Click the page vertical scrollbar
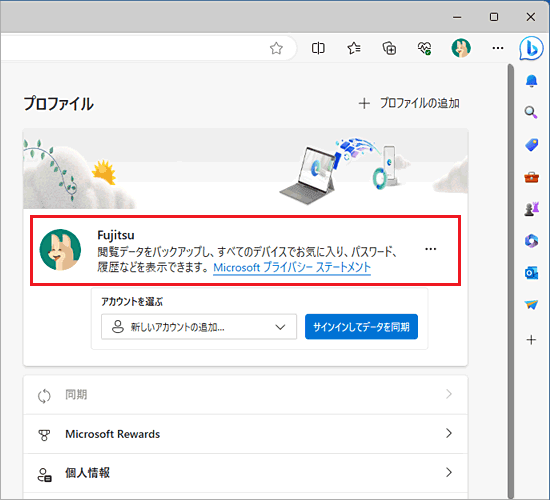Image resolution: width=550 pixels, height=500 pixels. pos(511,281)
